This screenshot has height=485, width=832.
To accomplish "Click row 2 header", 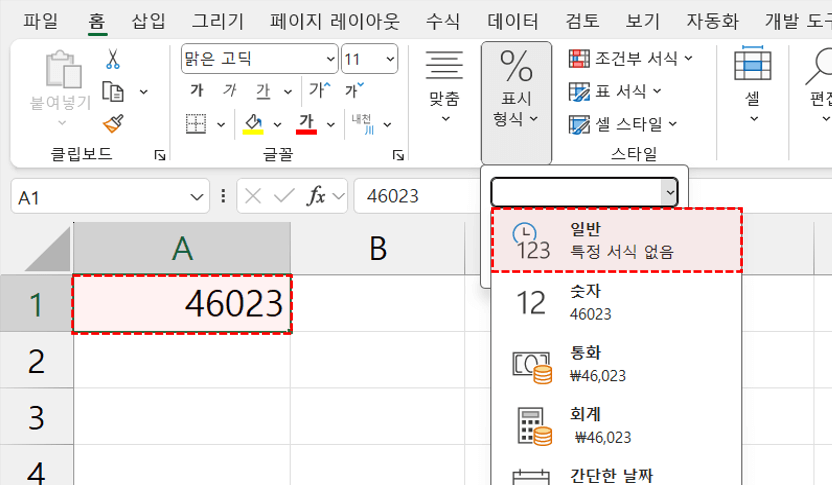I will pos(36,361).
